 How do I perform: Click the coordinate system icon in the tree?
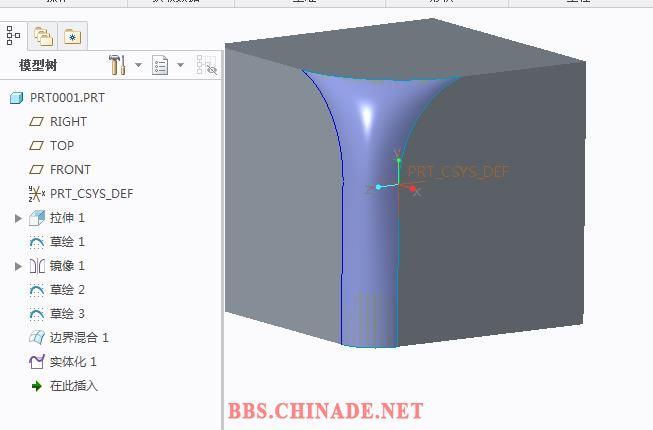click(37, 194)
